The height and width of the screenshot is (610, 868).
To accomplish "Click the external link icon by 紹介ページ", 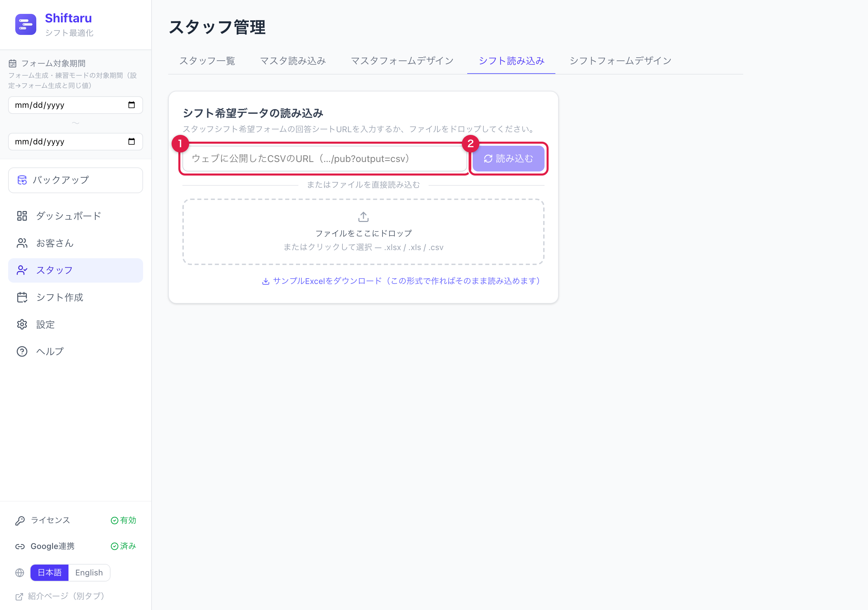I will point(19,597).
